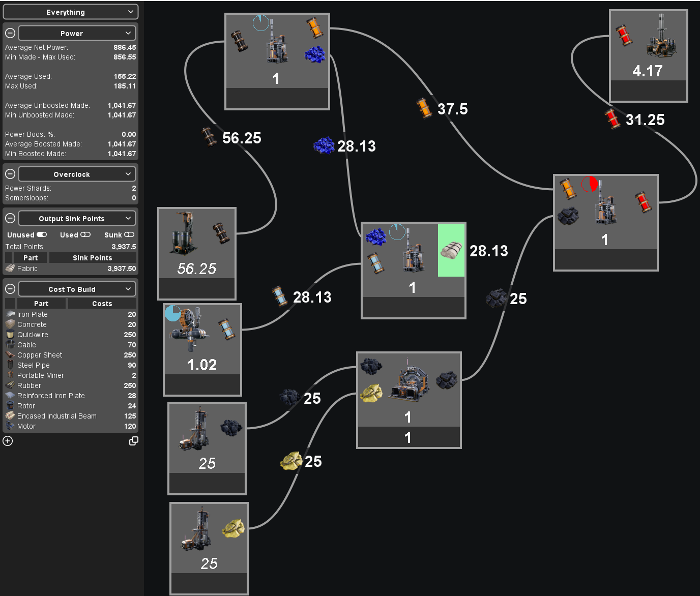Click the empty canister icon in the italic 56.25 node
The width and height of the screenshot is (700, 596).
[221, 232]
